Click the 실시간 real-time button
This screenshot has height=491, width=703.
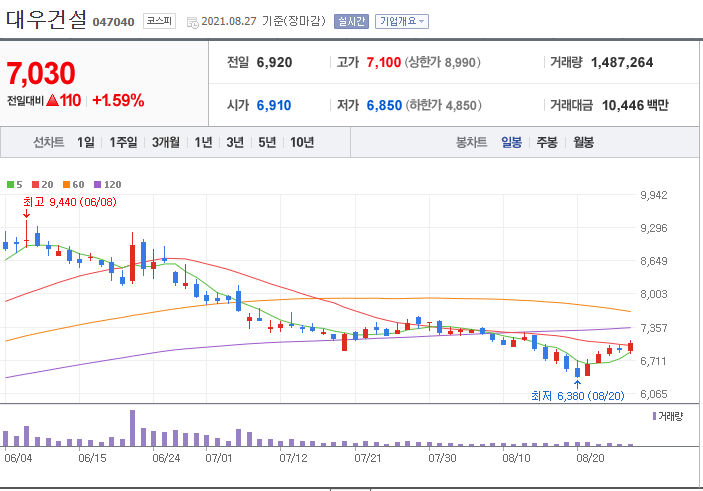pyautogui.click(x=351, y=21)
